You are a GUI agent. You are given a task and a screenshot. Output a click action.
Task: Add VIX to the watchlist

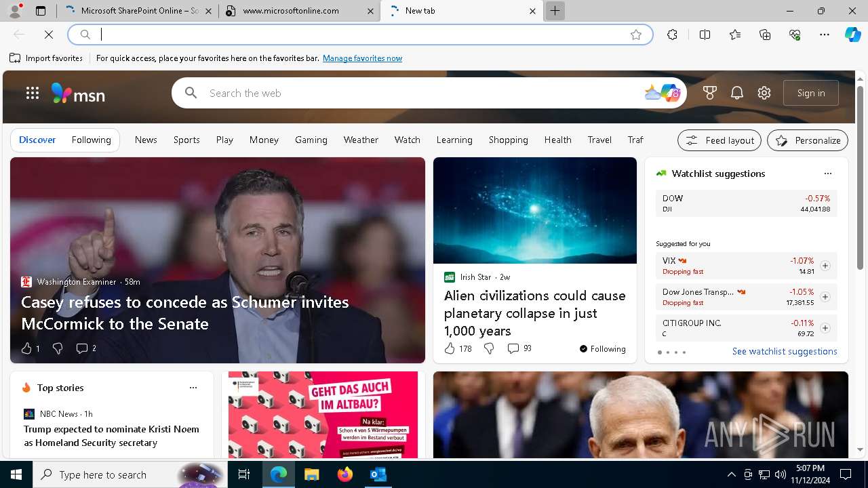[825, 266]
